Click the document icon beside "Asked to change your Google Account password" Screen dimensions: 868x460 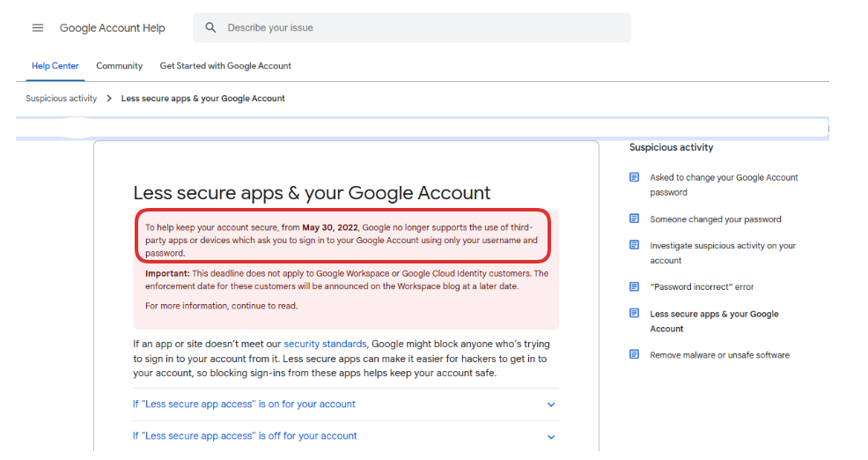pyautogui.click(x=634, y=177)
